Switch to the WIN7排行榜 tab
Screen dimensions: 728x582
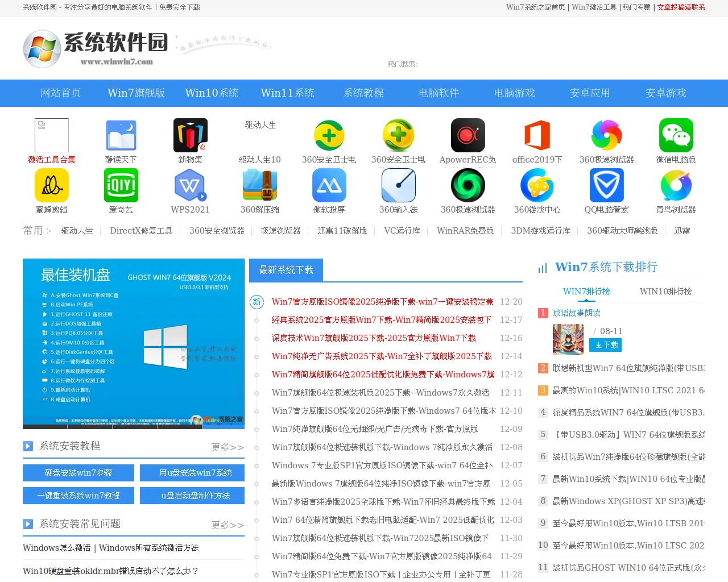coord(586,292)
